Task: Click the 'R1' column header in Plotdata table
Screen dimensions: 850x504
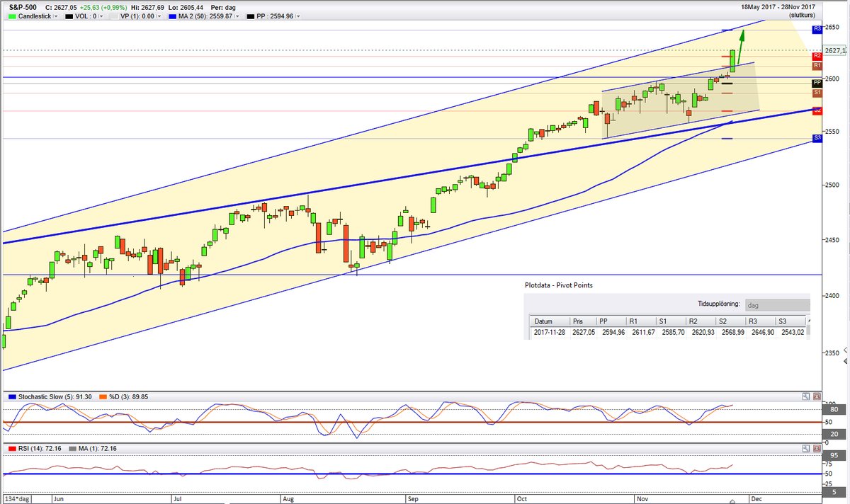Action: point(640,321)
